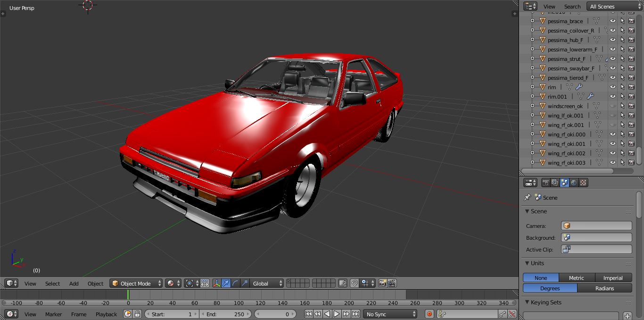Click the OpenGL render image camera icon
The height and width of the screenshot is (320, 644).
[382, 283]
